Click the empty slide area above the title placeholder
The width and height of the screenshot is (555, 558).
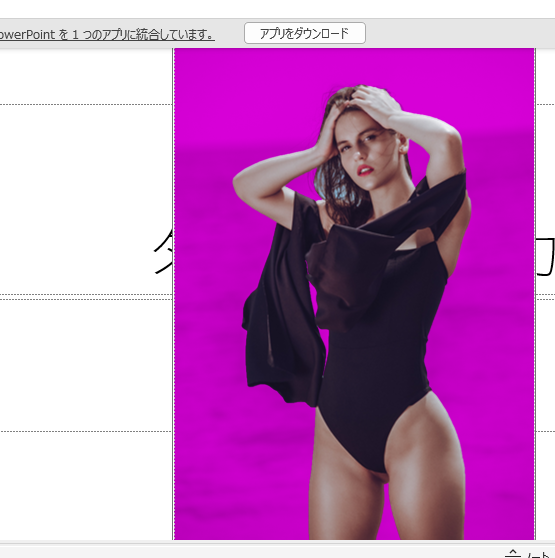(85, 77)
